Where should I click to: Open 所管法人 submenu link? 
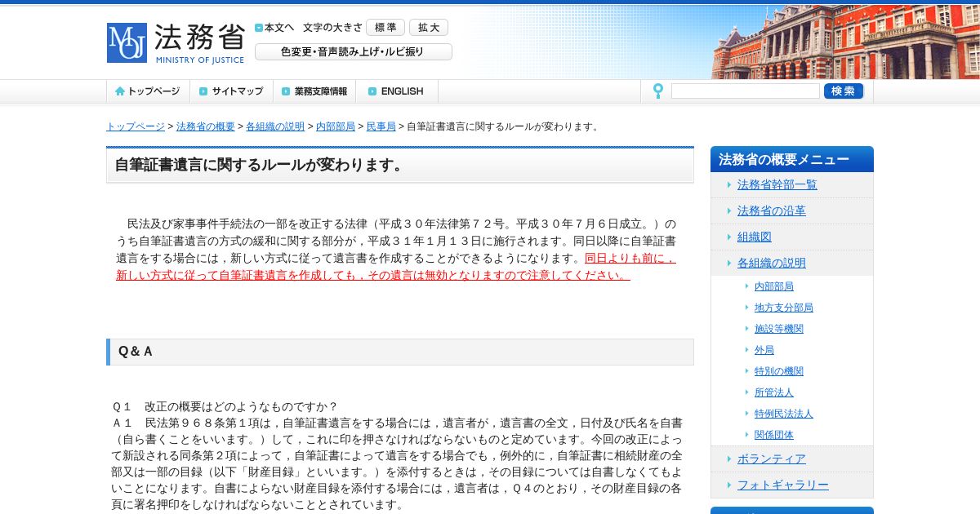[774, 392]
